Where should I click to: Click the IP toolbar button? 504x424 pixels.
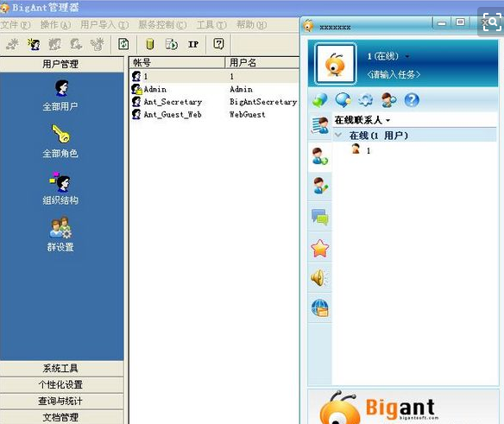click(x=193, y=44)
